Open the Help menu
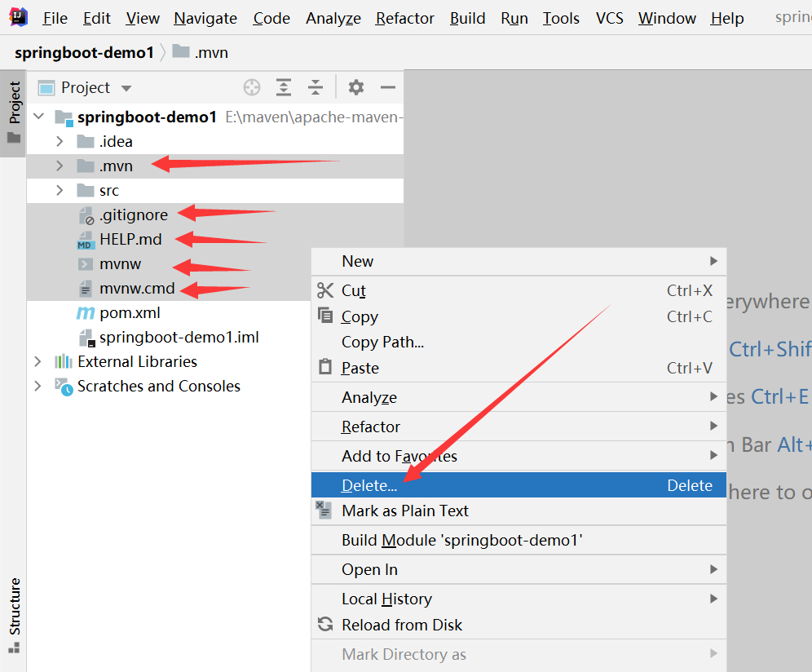 pyautogui.click(x=727, y=18)
